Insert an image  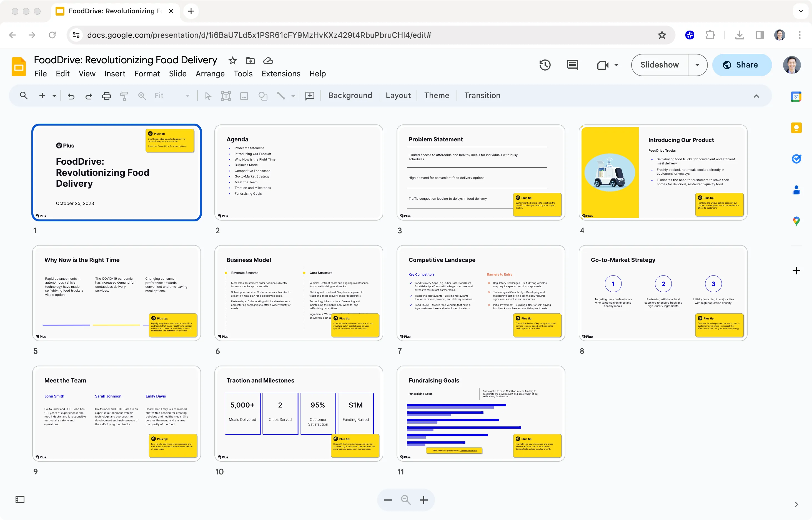(244, 96)
